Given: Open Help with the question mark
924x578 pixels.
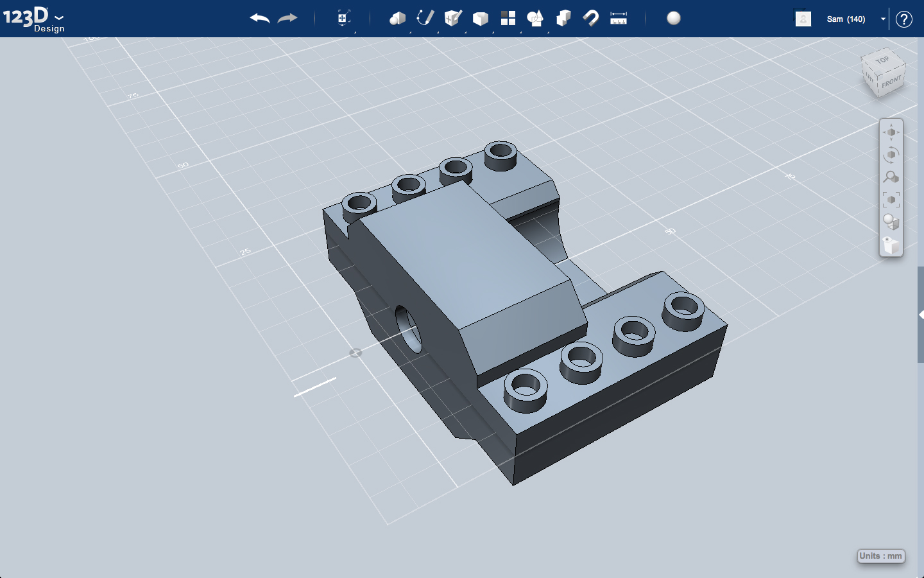Looking at the screenshot, I should coord(903,19).
